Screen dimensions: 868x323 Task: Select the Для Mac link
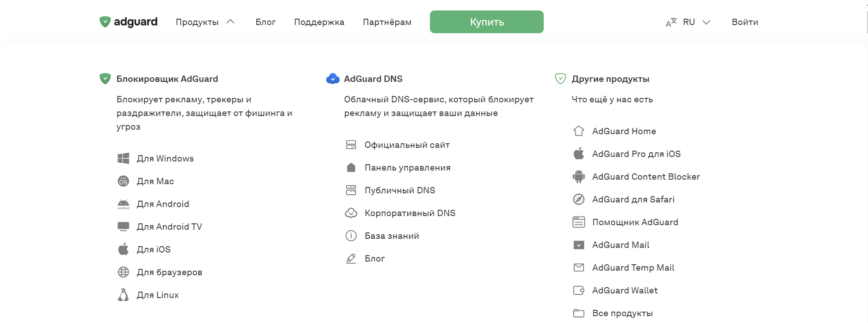tap(155, 181)
